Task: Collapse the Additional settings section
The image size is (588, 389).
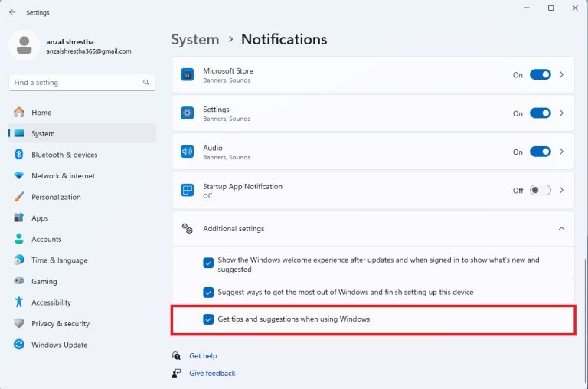Action: (561, 229)
